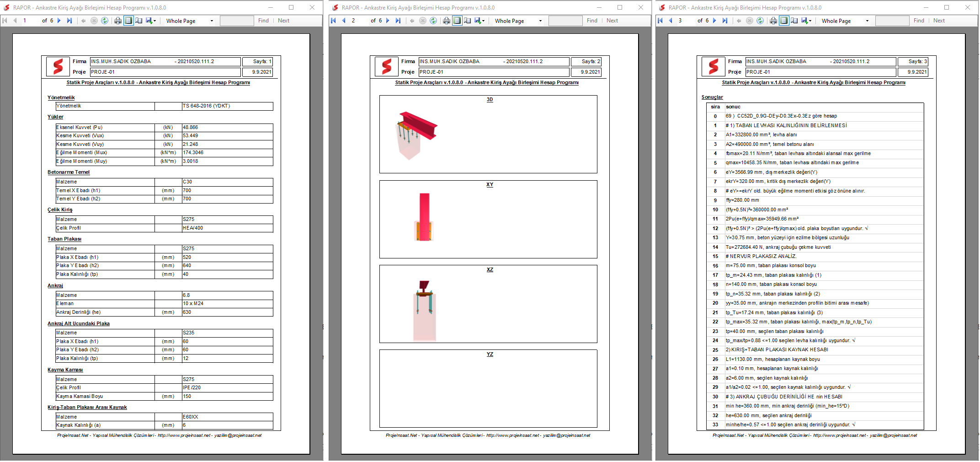Image resolution: width=980 pixels, height=462 pixels.
Task: Toggle Print Layout in page 3 window
Action: coord(784,21)
